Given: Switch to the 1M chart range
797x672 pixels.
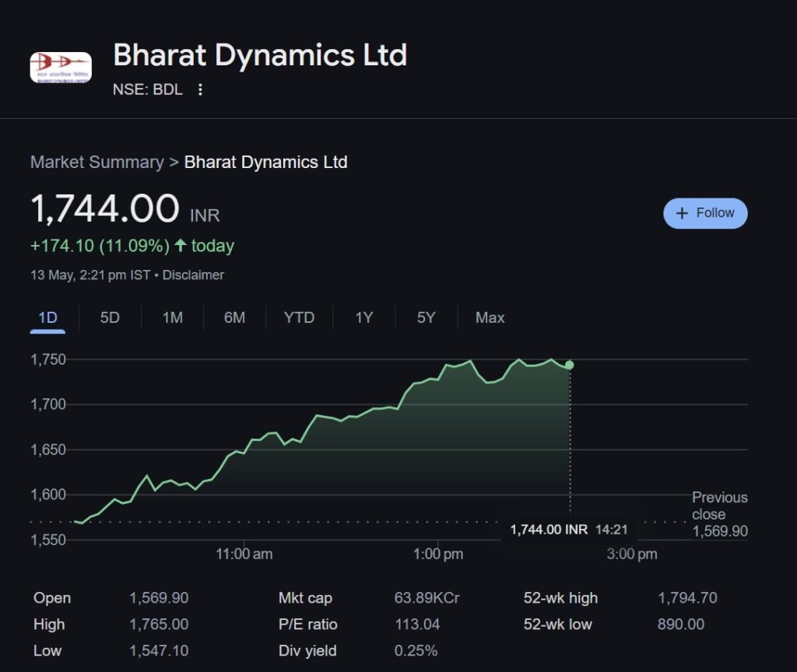Looking at the screenshot, I should pyautogui.click(x=172, y=318).
